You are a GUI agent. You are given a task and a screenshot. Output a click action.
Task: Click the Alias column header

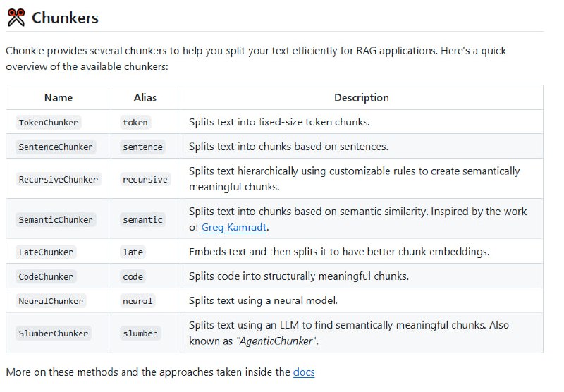(x=145, y=97)
